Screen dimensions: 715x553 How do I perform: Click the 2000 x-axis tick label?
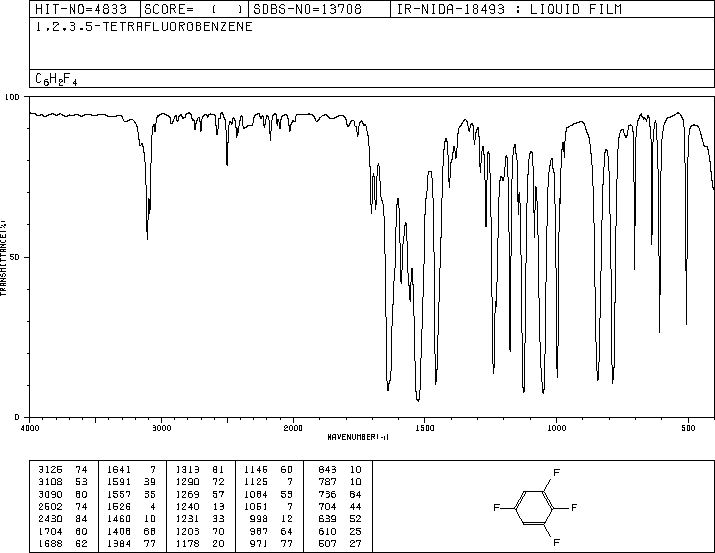(293, 428)
